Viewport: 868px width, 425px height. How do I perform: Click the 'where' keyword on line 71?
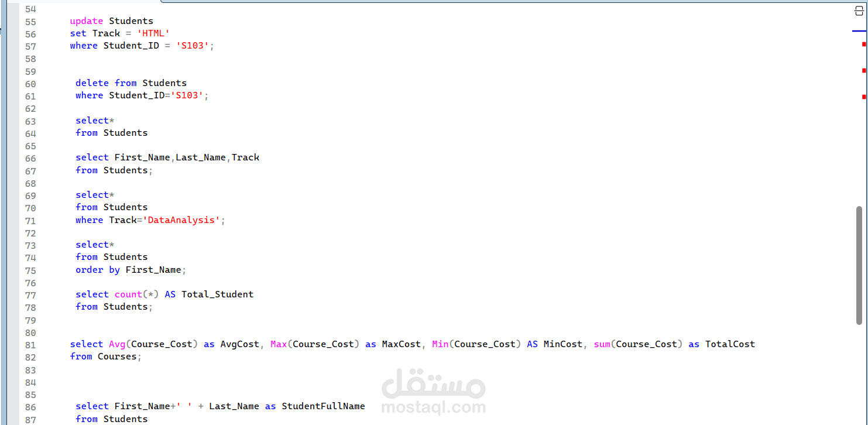[x=89, y=220]
